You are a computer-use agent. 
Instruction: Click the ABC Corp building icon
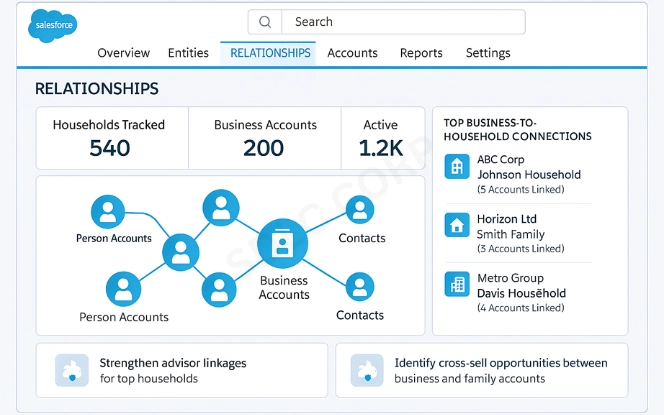coord(458,167)
